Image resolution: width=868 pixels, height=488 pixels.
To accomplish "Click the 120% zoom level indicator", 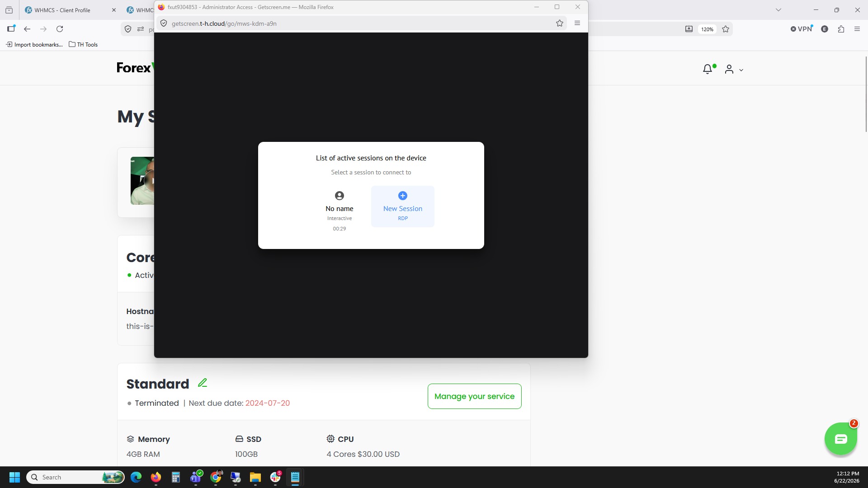I will (x=707, y=29).
